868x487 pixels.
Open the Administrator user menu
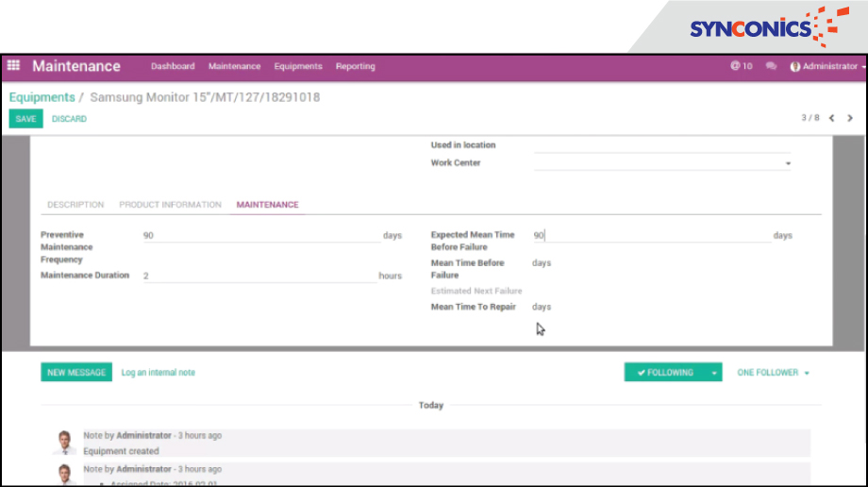click(827, 66)
